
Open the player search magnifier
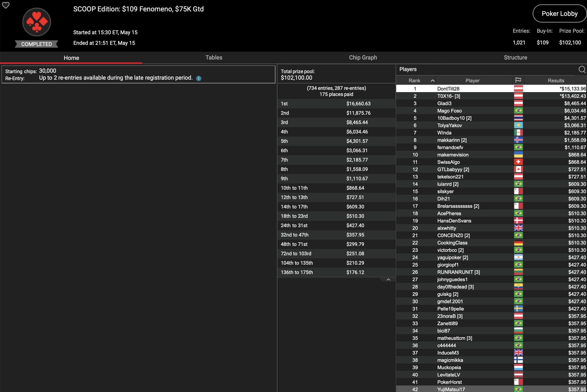point(582,69)
